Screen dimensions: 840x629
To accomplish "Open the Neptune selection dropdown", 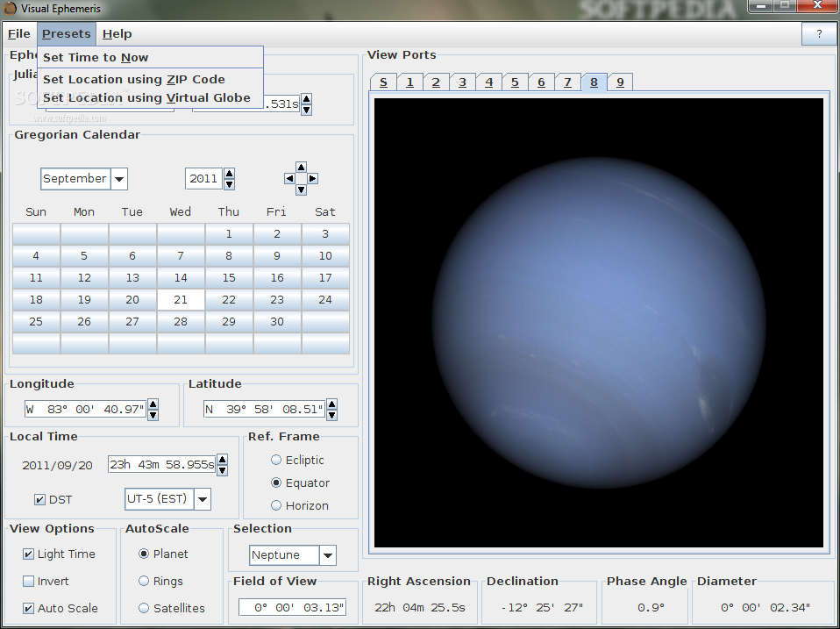I will pyautogui.click(x=328, y=555).
